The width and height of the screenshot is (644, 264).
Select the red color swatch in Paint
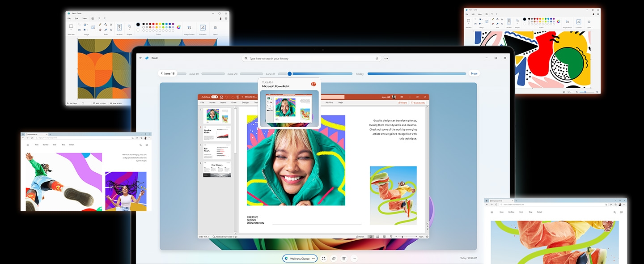[x=153, y=24]
